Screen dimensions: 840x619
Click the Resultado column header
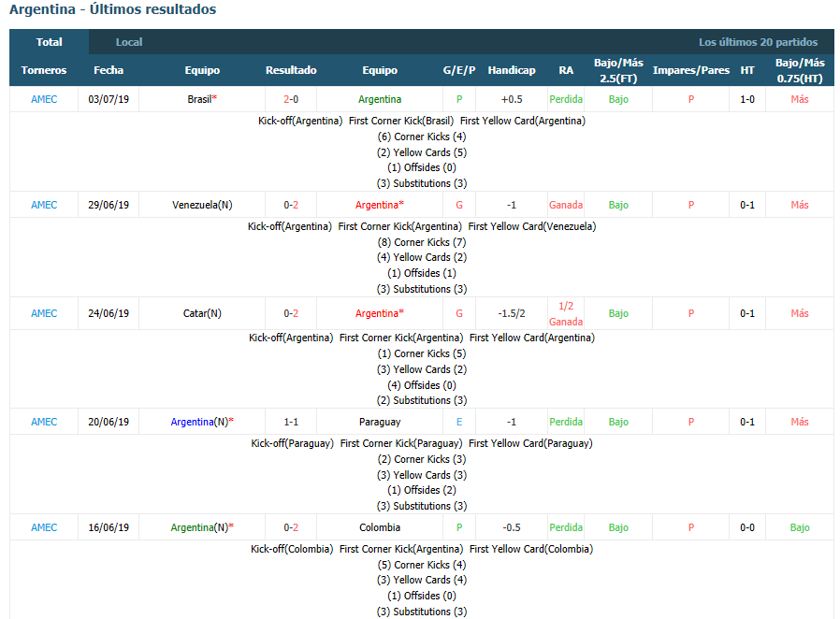(x=291, y=70)
